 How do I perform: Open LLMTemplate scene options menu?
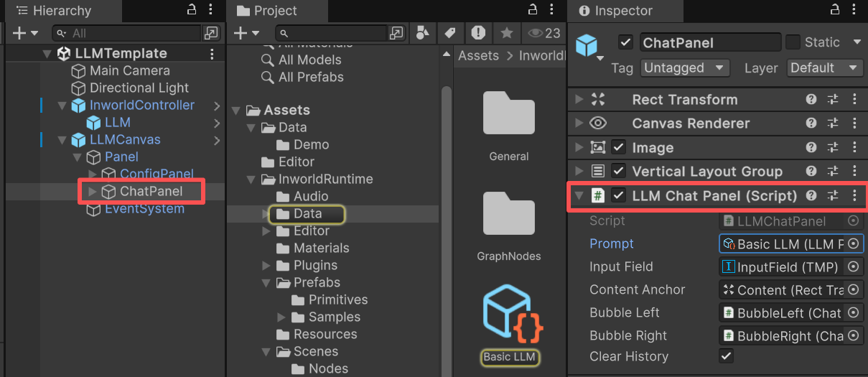[x=212, y=54]
